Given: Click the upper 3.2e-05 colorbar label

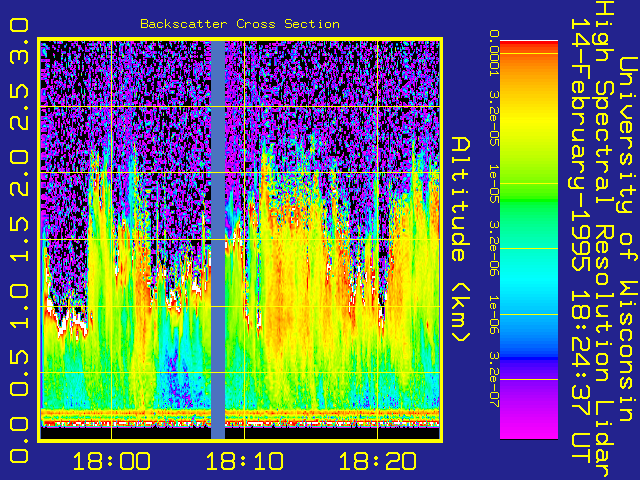Looking at the screenshot, I should [x=494, y=118].
